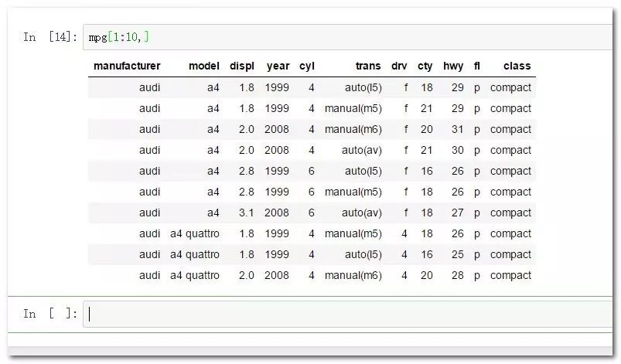
Task: Select the displ column header
Action: tap(242, 66)
